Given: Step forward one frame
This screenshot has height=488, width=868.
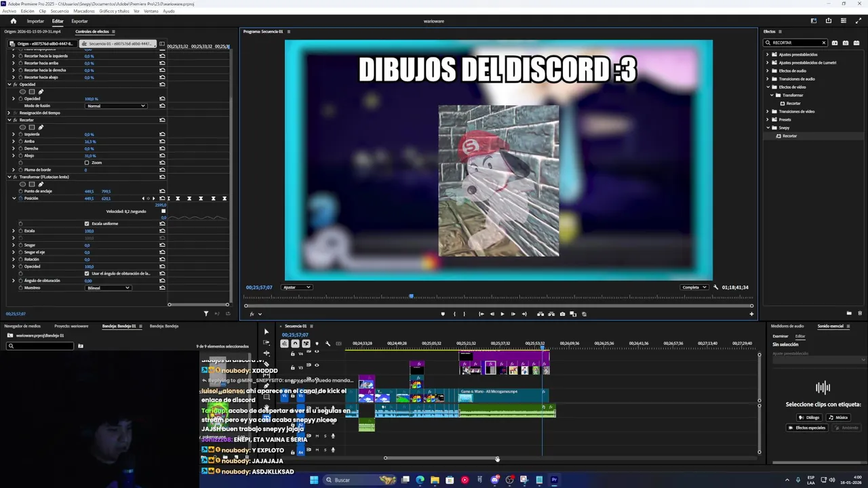Looking at the screenshot, I should coord(513,314).
